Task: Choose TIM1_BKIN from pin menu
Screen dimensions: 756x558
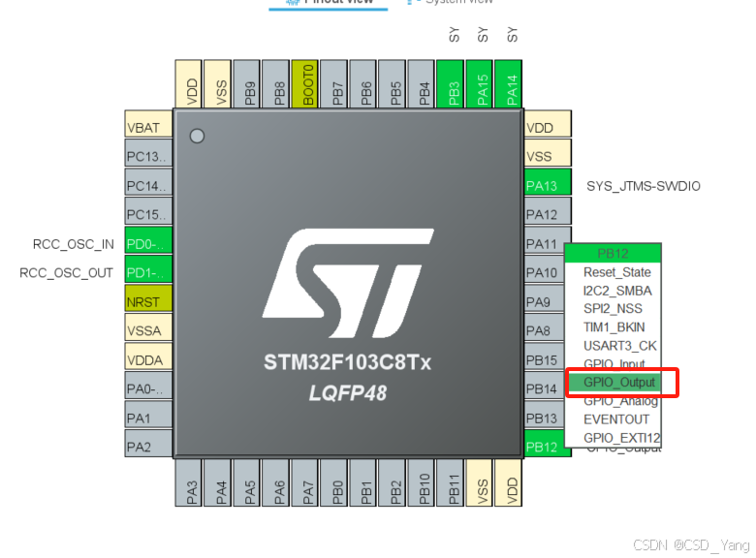Action: click(614, 327)
